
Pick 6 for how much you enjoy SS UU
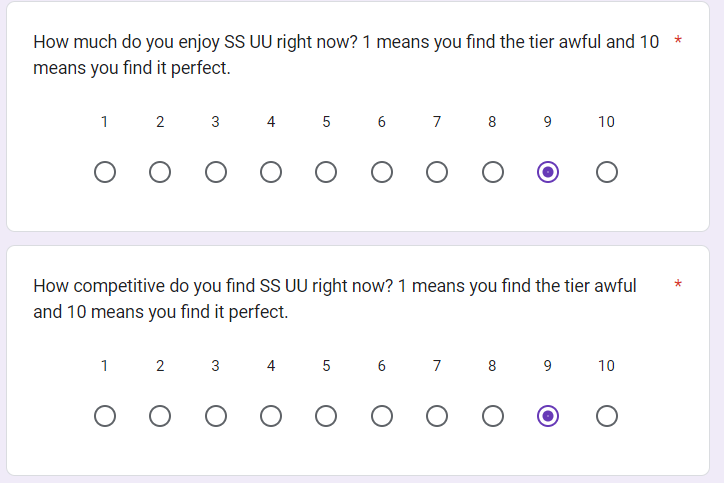point(382,172)
